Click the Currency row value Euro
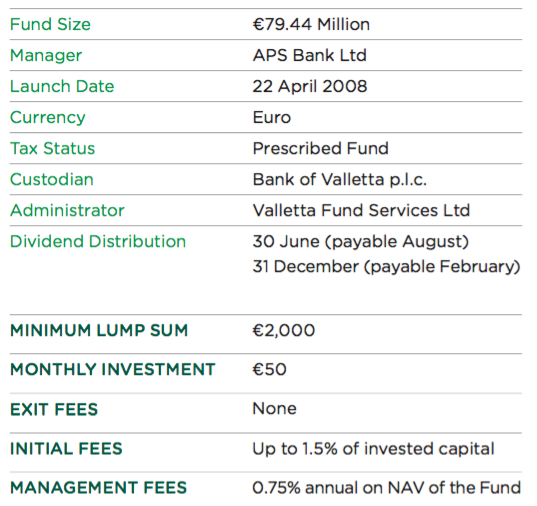This screenshot has height=506, width=537. coord(272,118)
